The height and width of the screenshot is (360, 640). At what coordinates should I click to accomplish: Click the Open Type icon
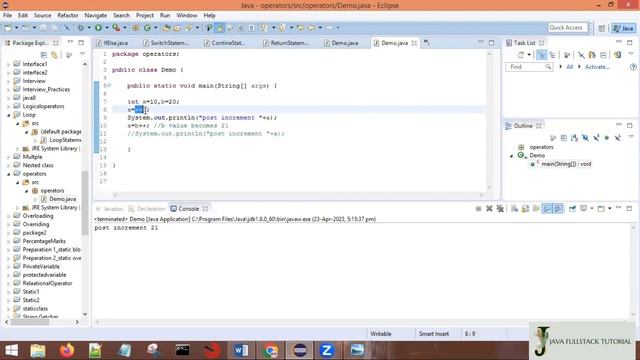[166, 28]
